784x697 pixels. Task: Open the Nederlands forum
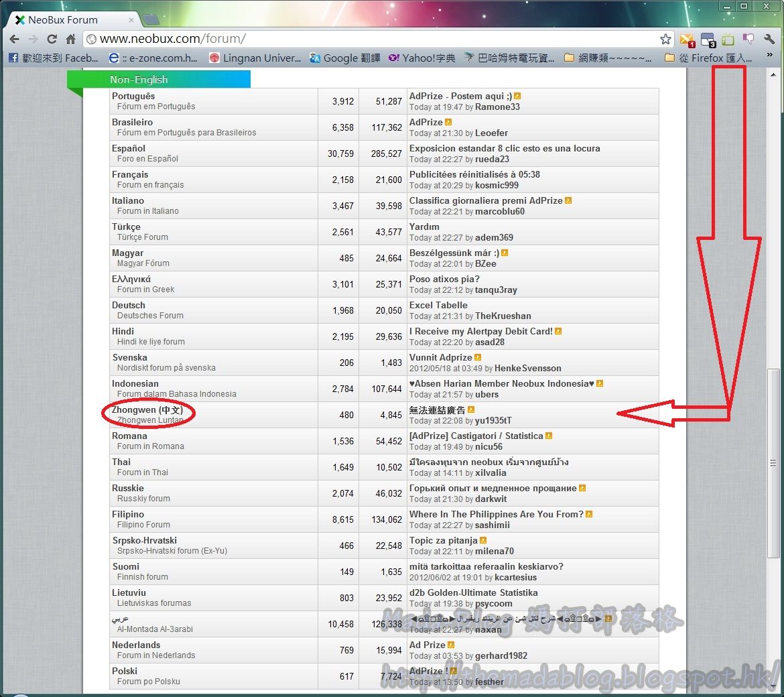(136, 645)
